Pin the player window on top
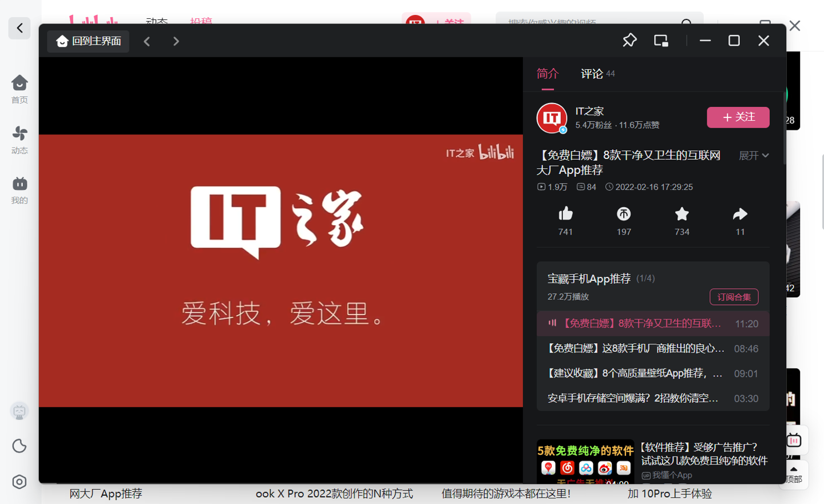Viewport: 824px width, 504px height. click(629, 41)
